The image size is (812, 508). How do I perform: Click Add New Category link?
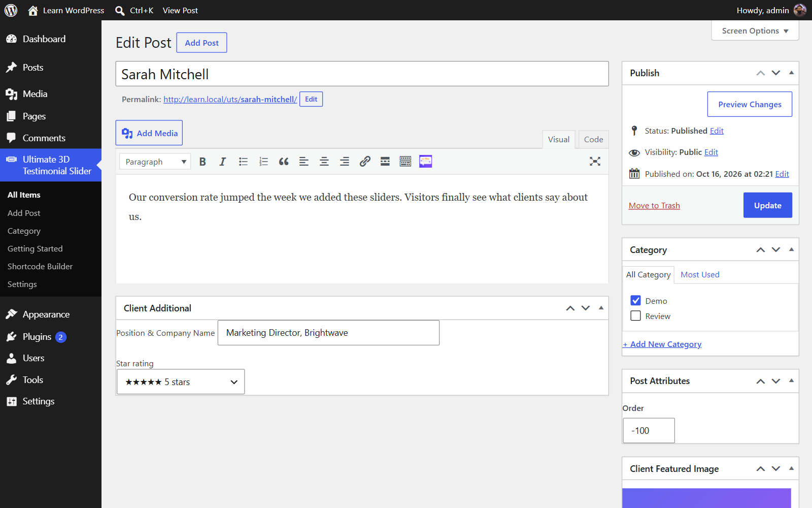pyautogui.click(x=662, y=344)
